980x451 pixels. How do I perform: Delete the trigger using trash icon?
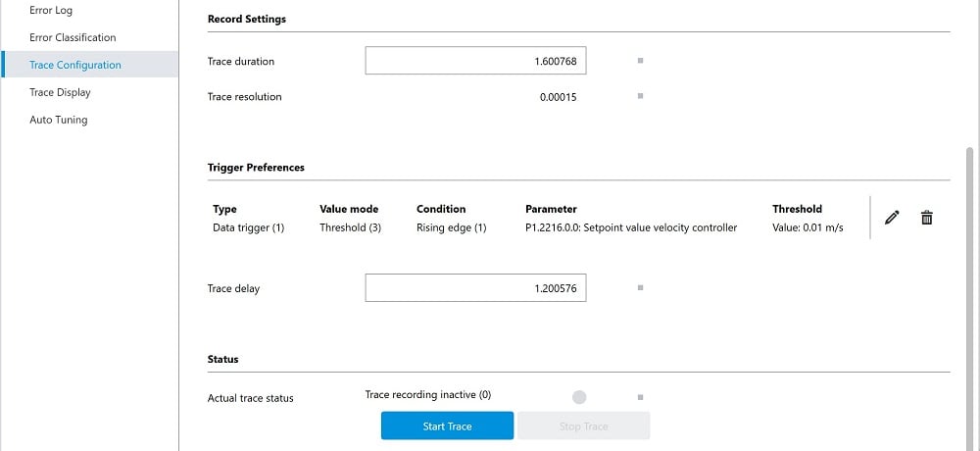pyautogui.click(x=927, y=218)
